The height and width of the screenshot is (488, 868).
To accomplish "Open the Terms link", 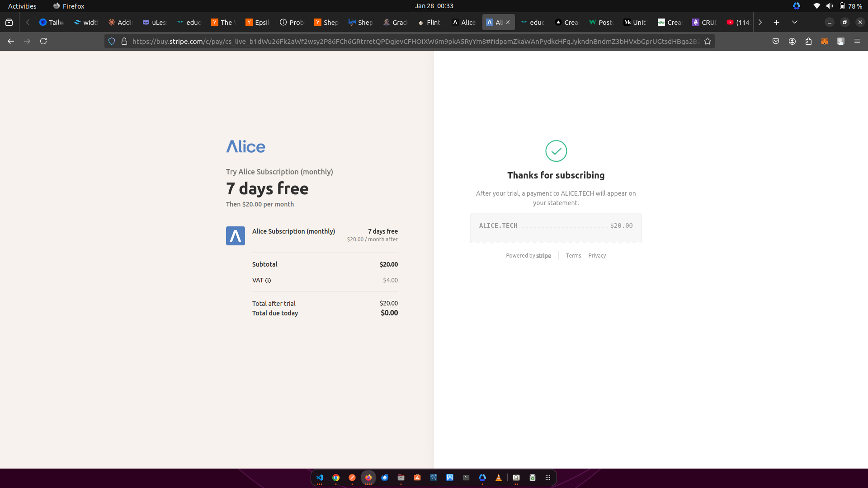I will pyautogui.click(x=573, y=256).
